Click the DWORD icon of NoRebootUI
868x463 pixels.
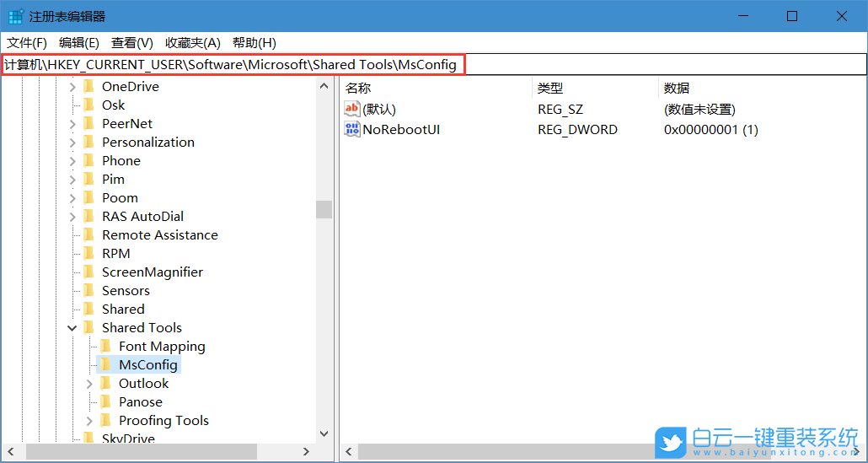352,130
